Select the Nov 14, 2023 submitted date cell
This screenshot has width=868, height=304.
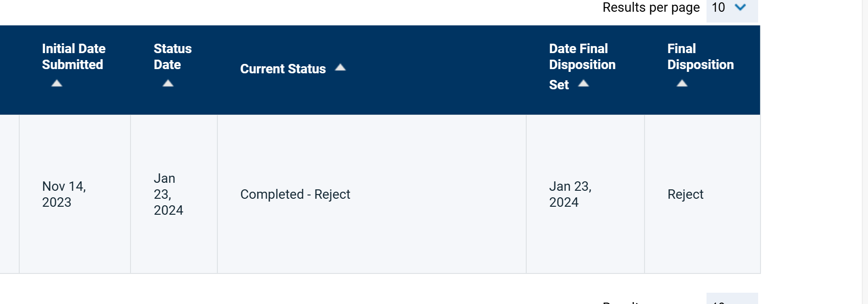coord(64,194)
